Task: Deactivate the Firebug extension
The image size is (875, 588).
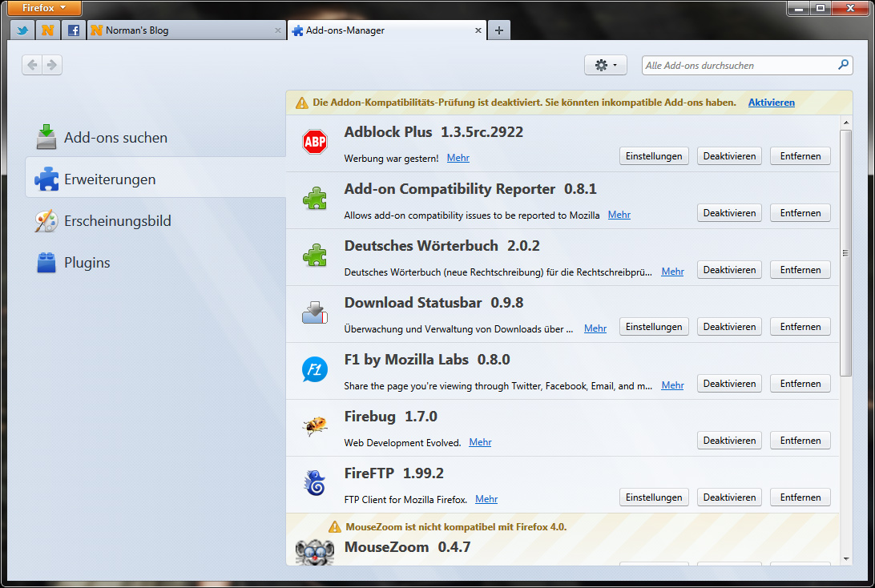Action: [729, 441]
